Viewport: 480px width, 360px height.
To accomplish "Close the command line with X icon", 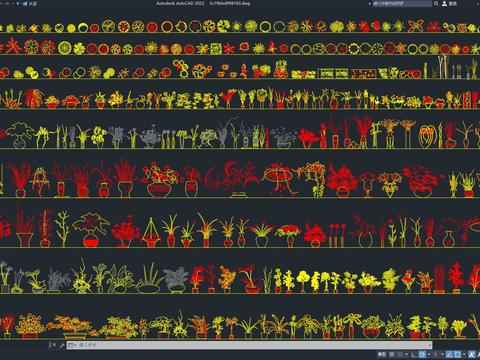I will click(x=54, y=345).
